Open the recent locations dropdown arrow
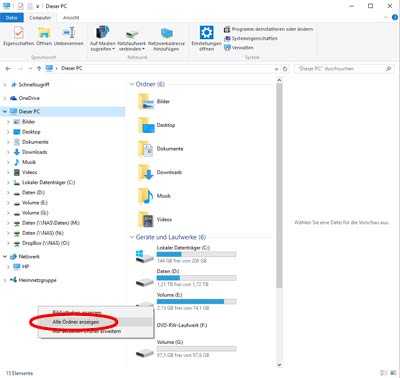The width and height of the screenshot is (400, 378). [30, 69]
